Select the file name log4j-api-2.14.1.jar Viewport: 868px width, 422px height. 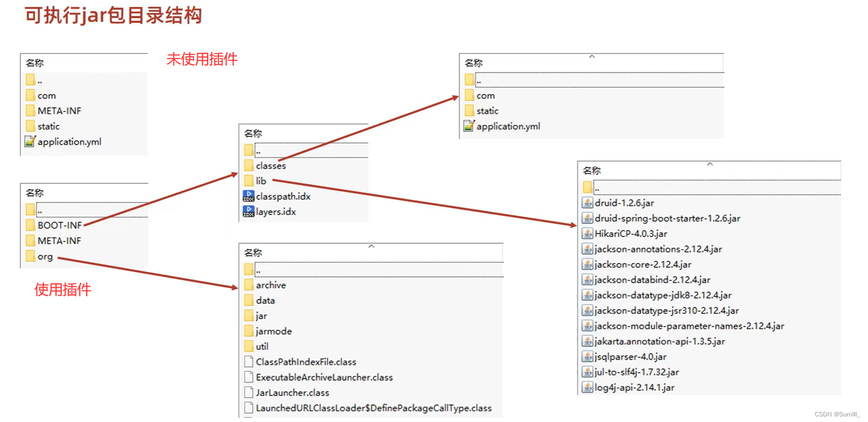634,387
